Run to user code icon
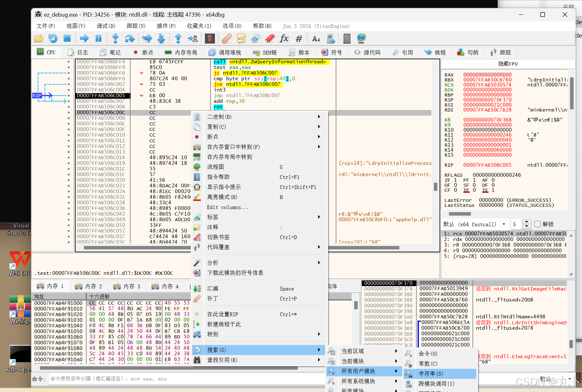The height and width of the screenshot is (392, 582). click(x=193, y=39)
